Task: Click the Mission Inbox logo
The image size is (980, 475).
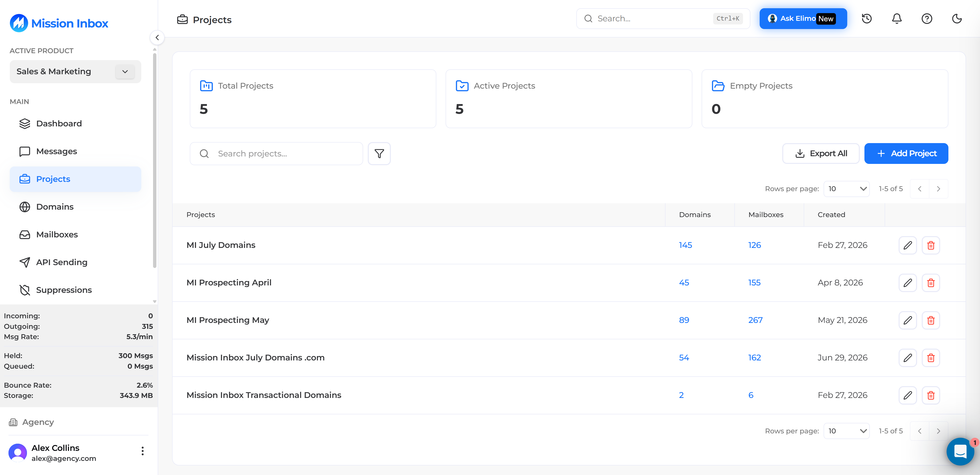Action: (x=59, y=23)
